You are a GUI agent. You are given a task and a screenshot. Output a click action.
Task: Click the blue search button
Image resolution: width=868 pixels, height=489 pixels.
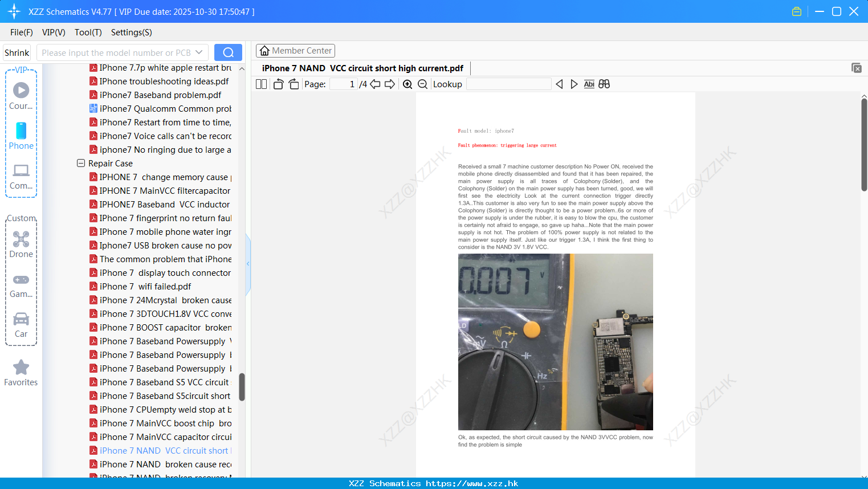(x=228, y=52)
